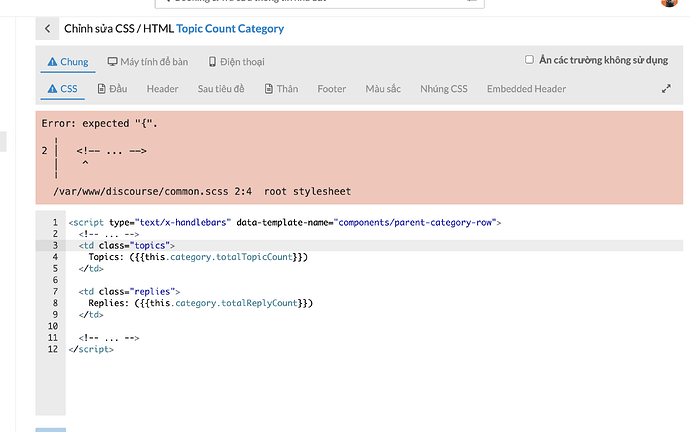Select the Header field tab
The width and height of the screenshot is (690, 432).
(162, 89)
